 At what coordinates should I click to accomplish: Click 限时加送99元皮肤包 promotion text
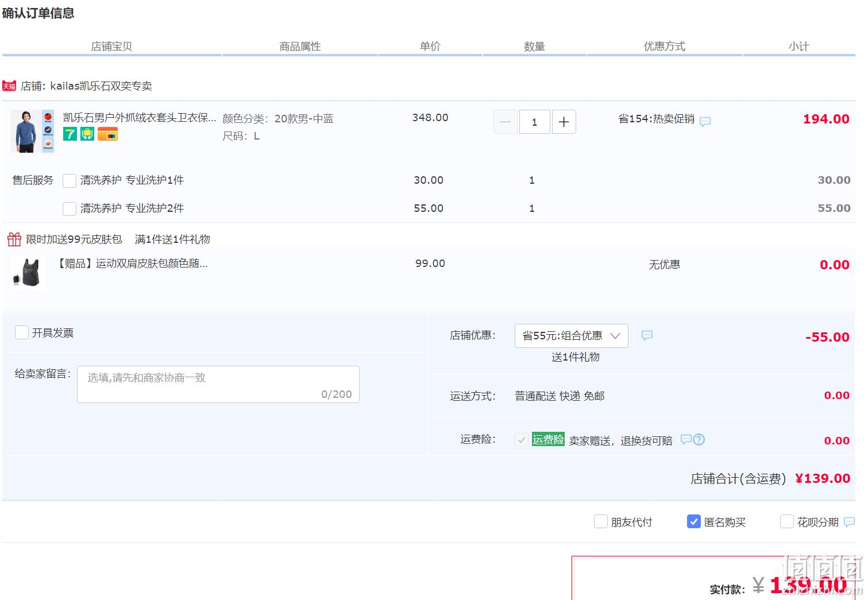point(74,239)
